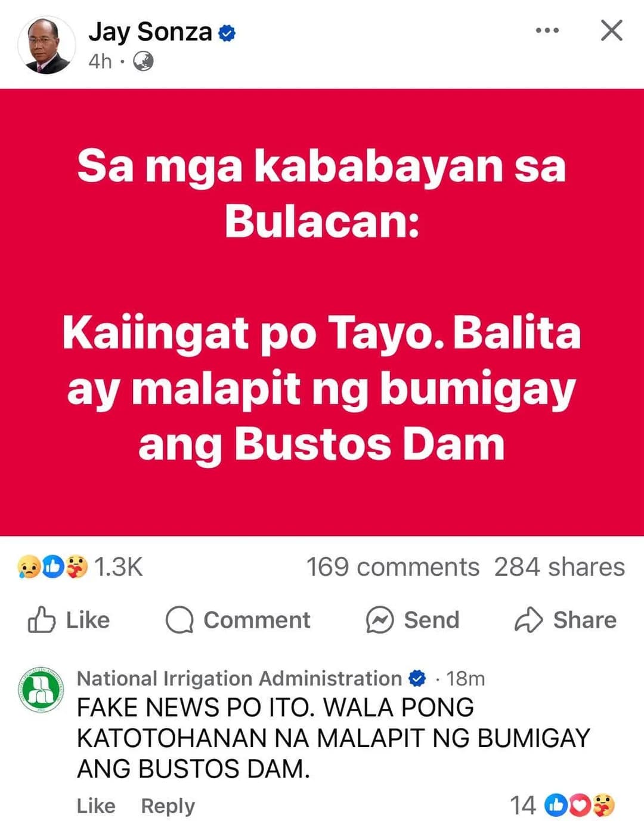Viewport: 644px width, 830px height.
Task: Close the post with the X button
Action: 611,30
